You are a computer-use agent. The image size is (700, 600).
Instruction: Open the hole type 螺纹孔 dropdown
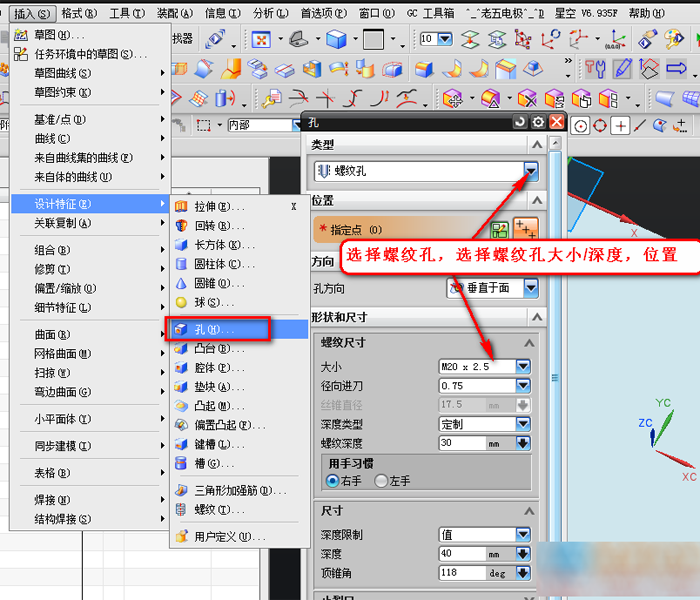pos(530,172)
